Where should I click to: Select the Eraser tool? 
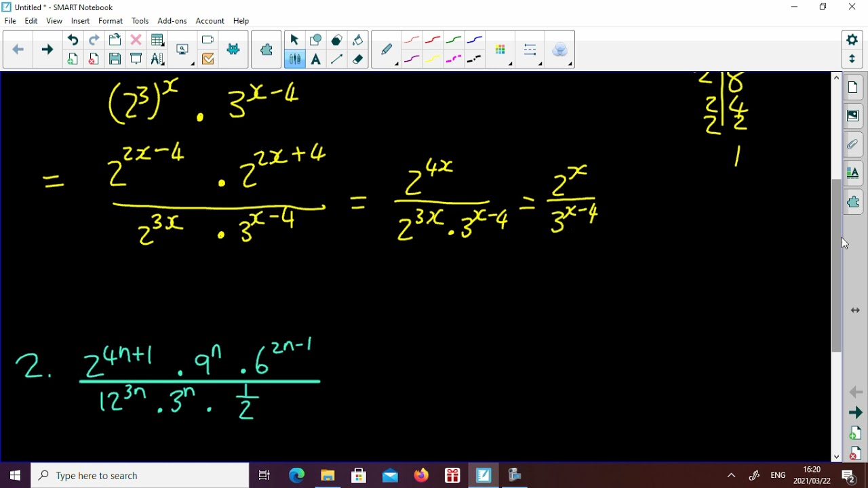click(x=357, y=59)
